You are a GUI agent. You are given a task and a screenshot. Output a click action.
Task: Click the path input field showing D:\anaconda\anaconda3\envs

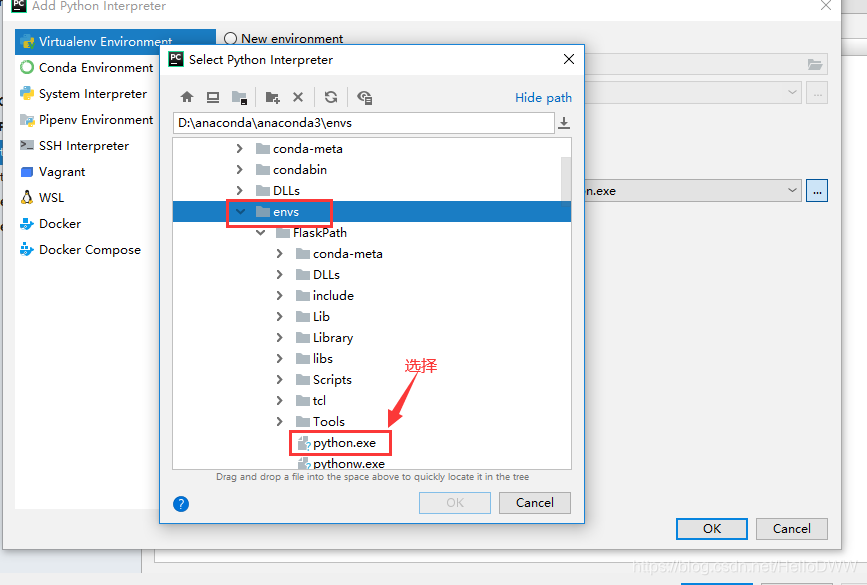click(364, 123)
